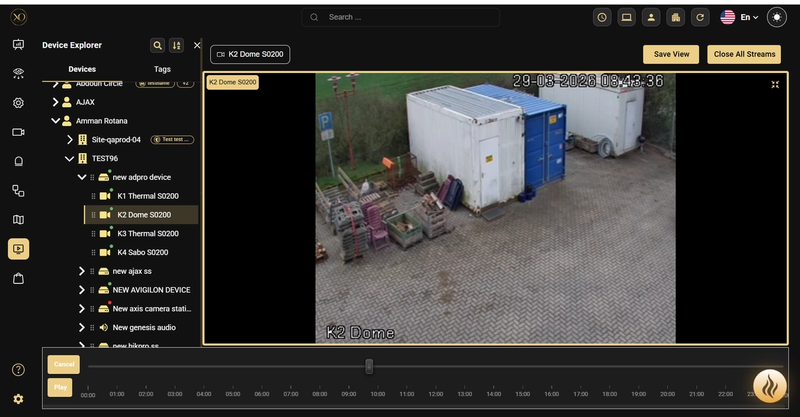
Task: Click the timeline slider handle
Action: (x=369, y=366)
